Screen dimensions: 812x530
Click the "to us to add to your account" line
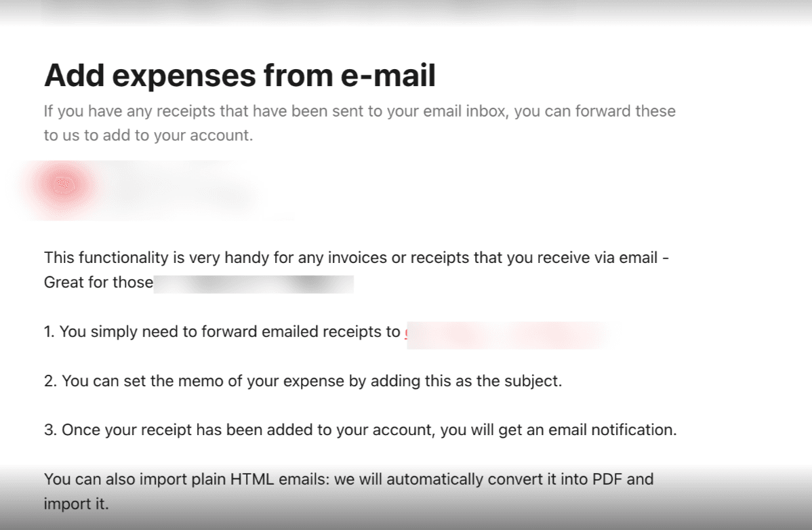(x=148, y=136)
